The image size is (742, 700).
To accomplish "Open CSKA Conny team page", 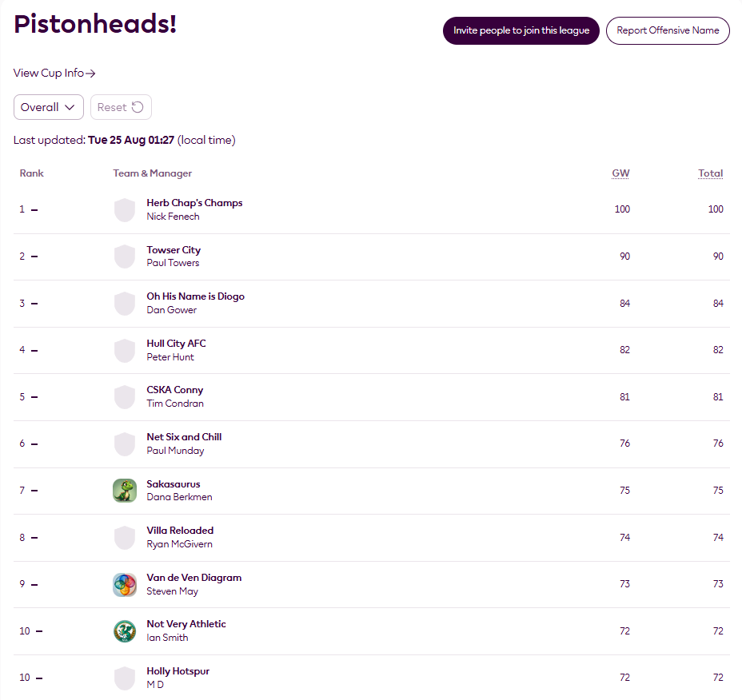I will (174, 390).
